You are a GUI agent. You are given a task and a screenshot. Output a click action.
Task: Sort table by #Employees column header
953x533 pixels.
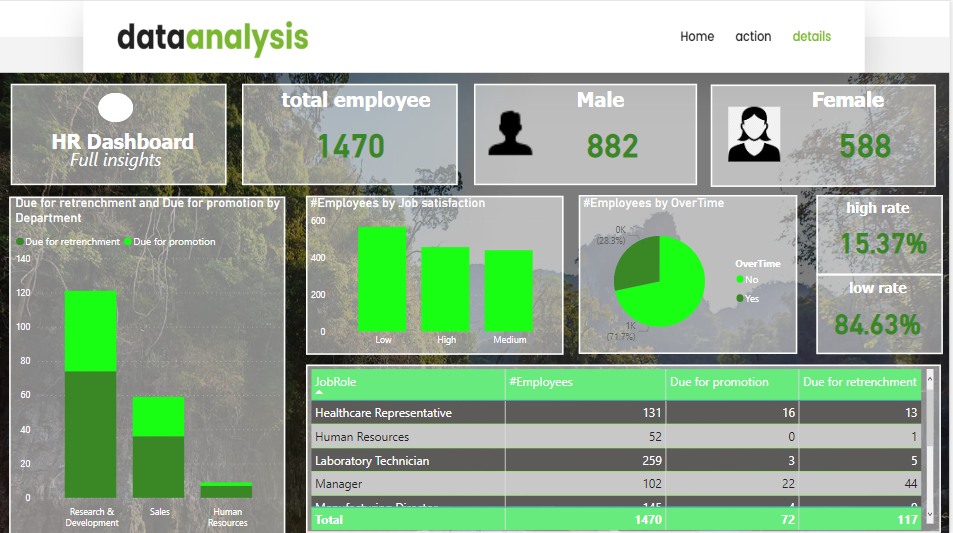(541, 382)
